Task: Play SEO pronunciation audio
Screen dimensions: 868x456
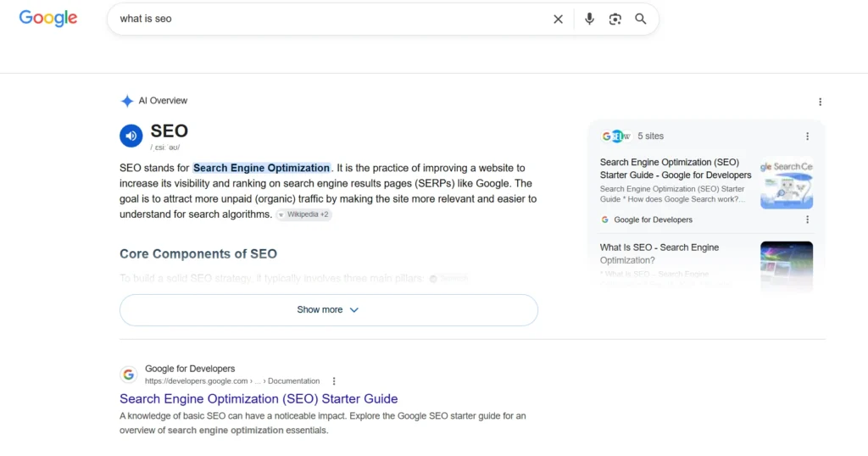Action: [131, 136]
